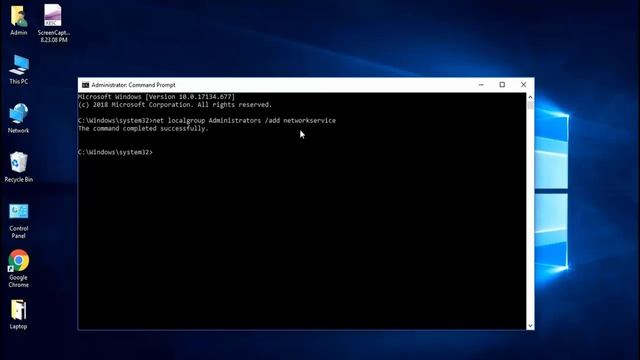Click the 'Administrator: Command Prompt' title text
Screen dimensions: 640x360
click(x=133, y=85)
